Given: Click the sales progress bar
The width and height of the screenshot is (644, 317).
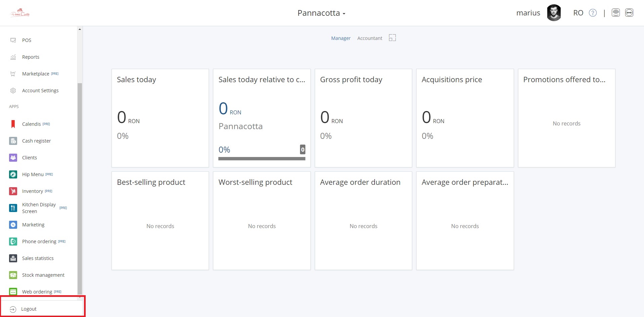Looking at the screenshot, I should click(x=261, y=159).
